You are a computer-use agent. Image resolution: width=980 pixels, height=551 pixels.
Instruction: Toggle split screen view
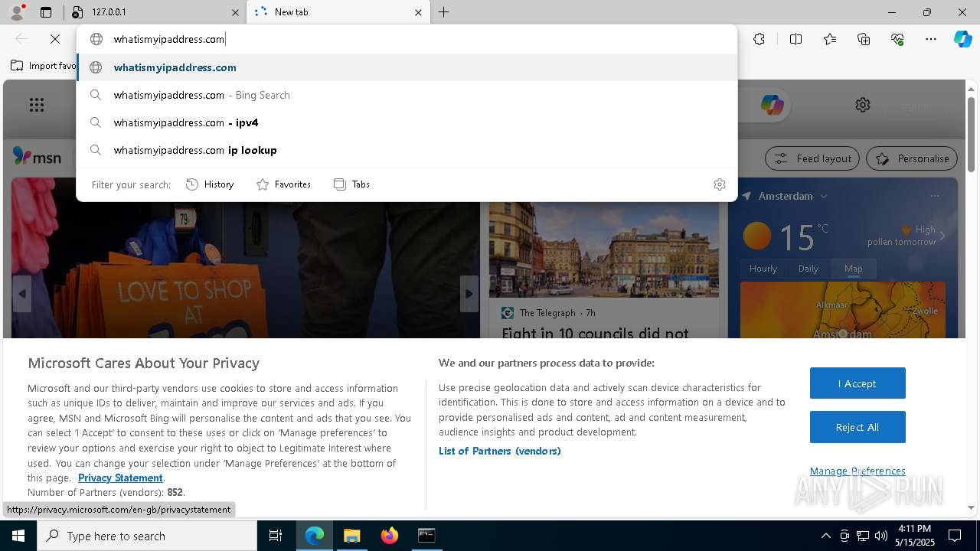click(x=795, y=39)
